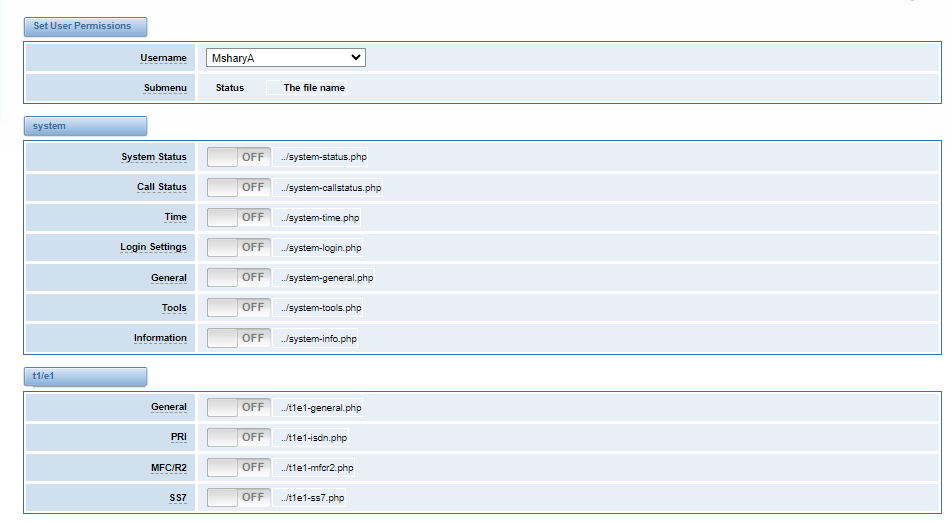Click the Username field label
Viewport: 952px width, 524px height.
point(163,58)
